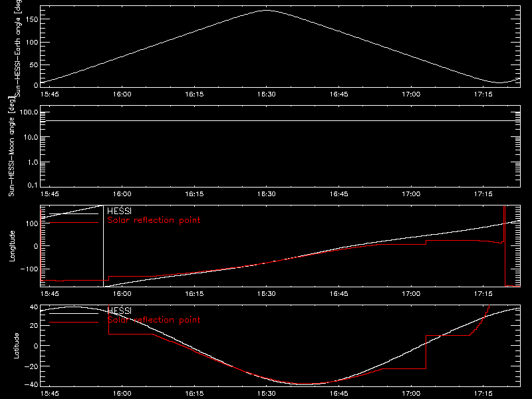Click the 100.0 tick on Moon angle axis
532x399 pixels.
(29, 112)
